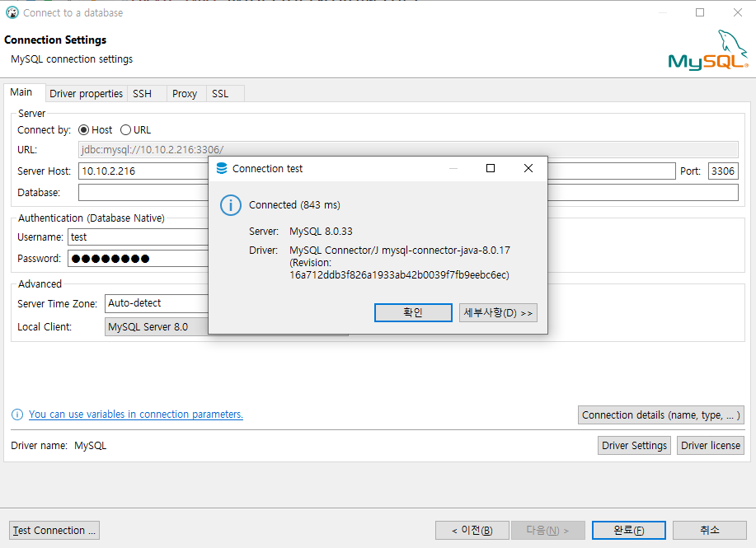Viewport: 756px width, 548px height.
Task: Click the Username field
Action: coord(139,237)
